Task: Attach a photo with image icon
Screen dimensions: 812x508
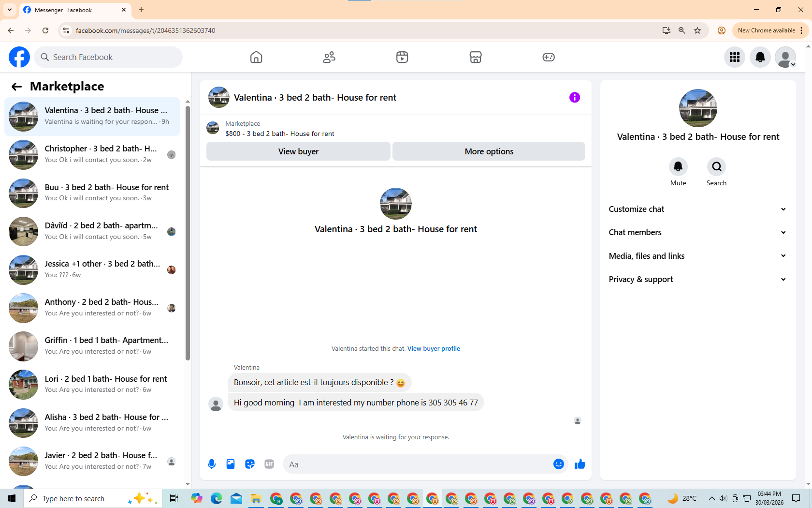Action: click(231, 464)
